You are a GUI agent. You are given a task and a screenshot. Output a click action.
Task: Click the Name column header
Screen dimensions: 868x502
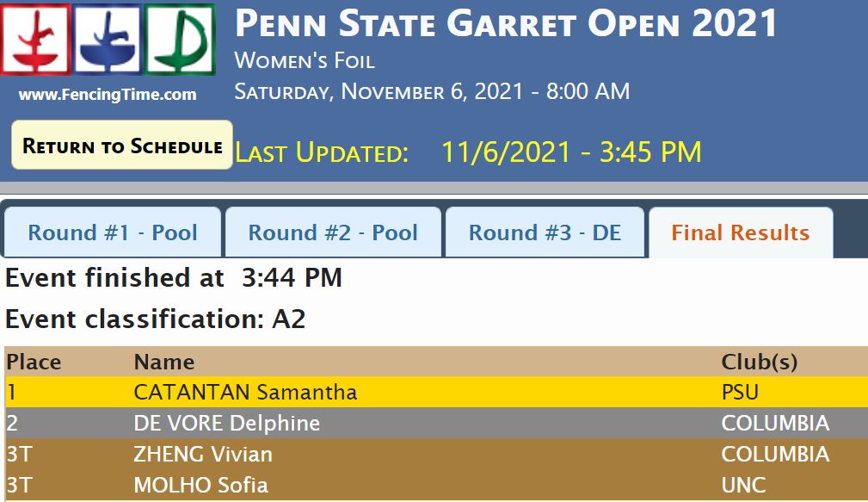pos(163,362)
